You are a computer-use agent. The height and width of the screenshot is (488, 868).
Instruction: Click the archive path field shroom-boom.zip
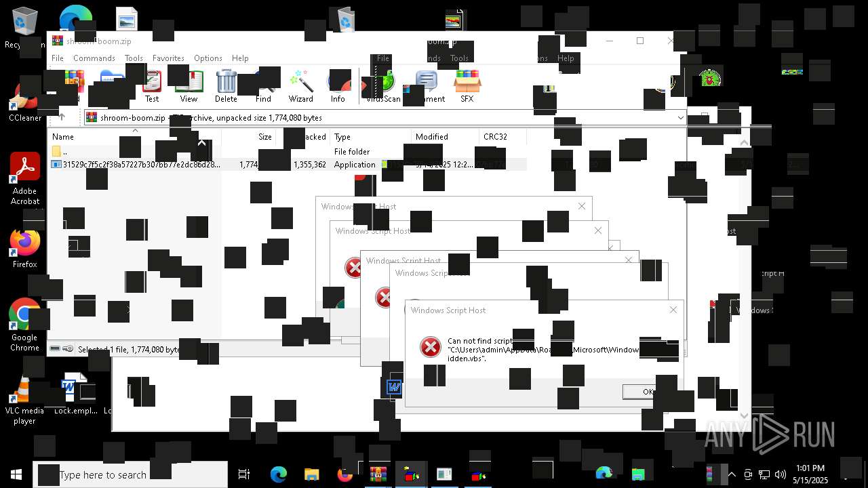(x=384, y=118)
